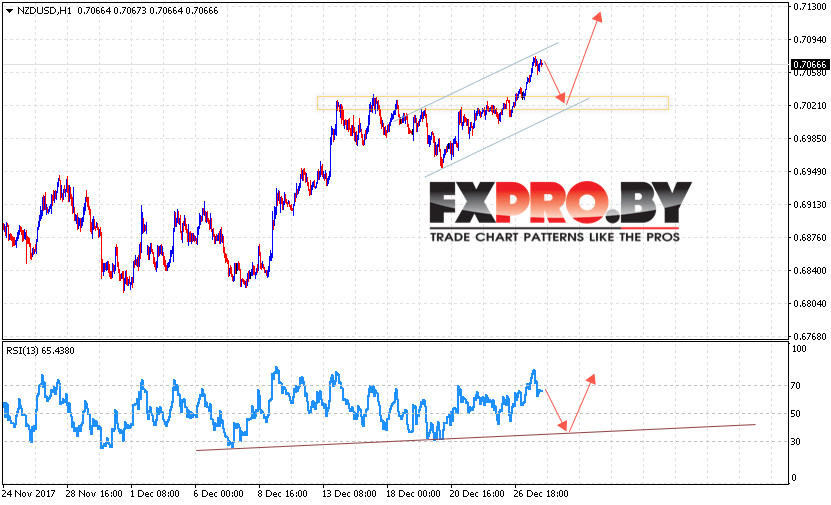Click the 0.67680 price axis label
The image size is (831, 505).
[x=810, y=336]
